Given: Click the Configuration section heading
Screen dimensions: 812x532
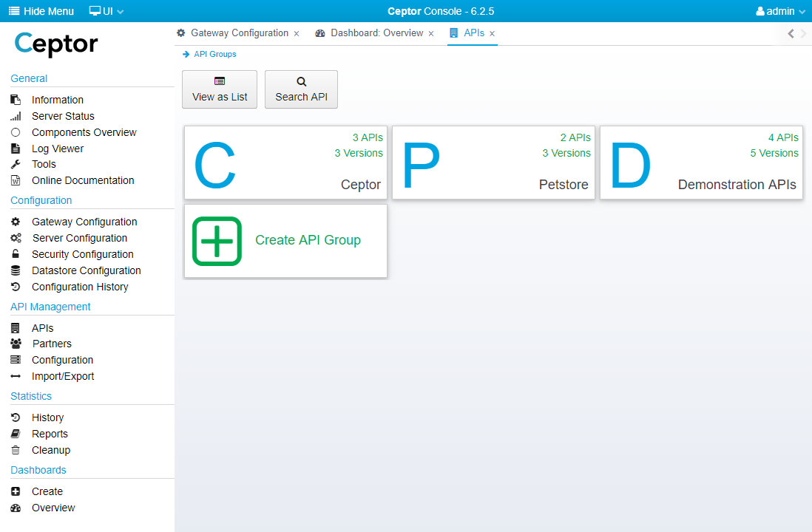Looking at the screenshot, I should 41,200.
